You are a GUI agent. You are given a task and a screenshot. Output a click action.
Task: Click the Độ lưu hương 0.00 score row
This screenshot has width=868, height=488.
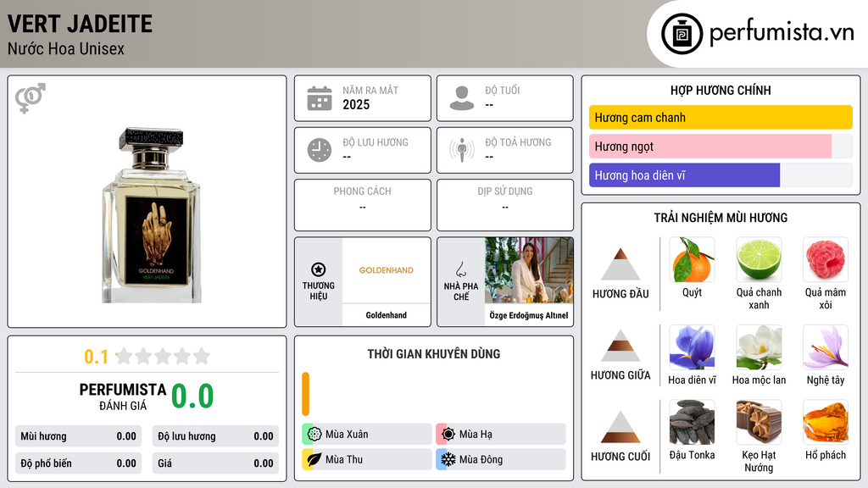coord(215,436)
